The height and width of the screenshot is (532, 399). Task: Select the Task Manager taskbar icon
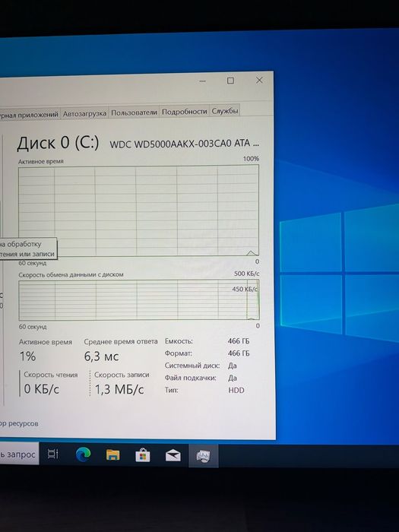203,456
